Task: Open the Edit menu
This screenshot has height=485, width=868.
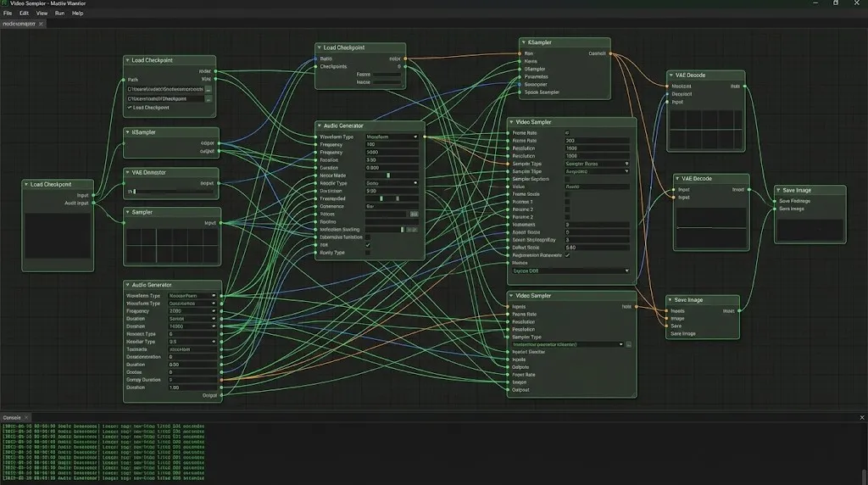Action: [x=24, y=14]
